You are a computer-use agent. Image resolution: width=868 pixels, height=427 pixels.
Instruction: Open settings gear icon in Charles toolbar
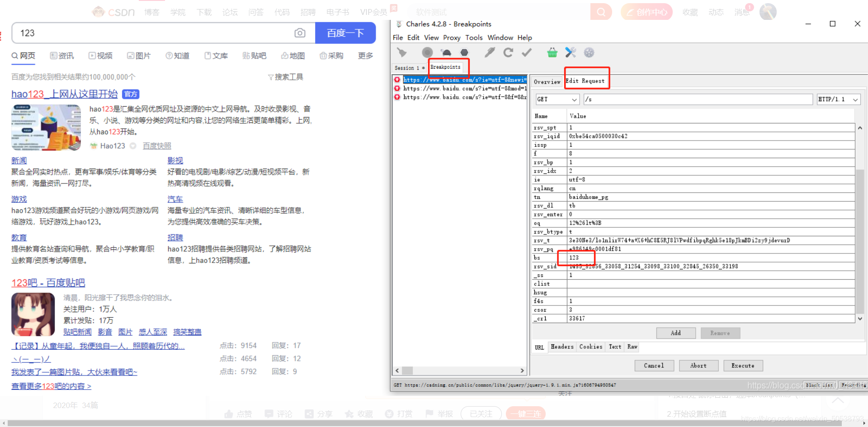coord(589,52)
